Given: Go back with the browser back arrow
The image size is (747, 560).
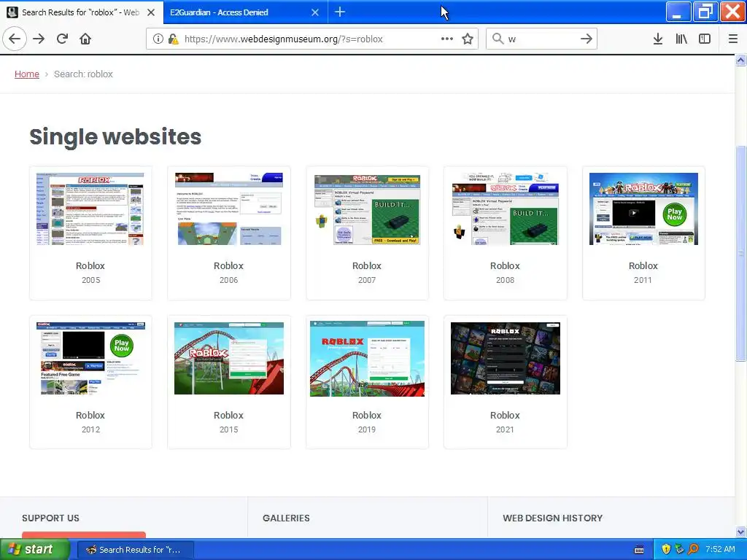Looking at the screenshot, I should coord(15,39).
